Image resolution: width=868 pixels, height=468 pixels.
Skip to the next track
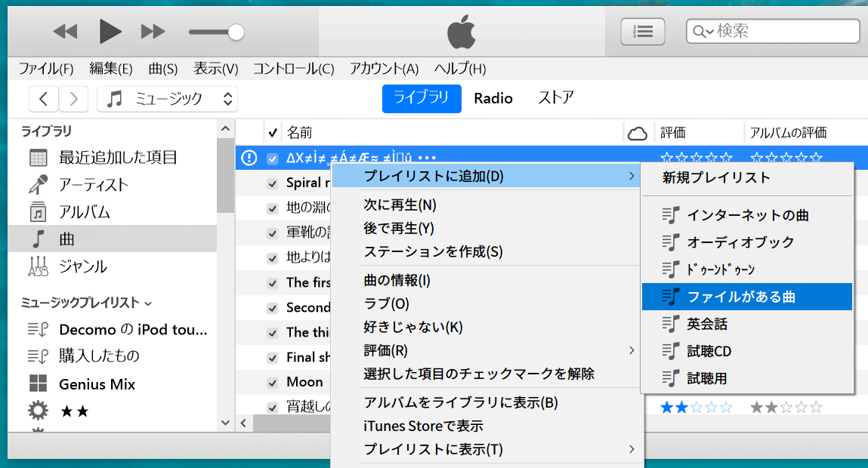pos(153,32)
